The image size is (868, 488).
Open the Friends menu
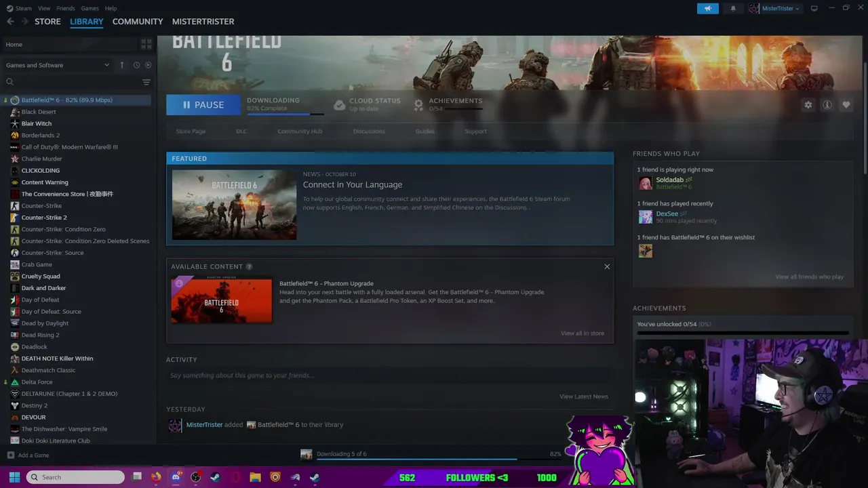(x=66, y=8)
